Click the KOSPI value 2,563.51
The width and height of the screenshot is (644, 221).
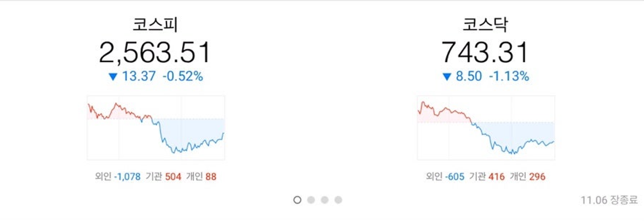(x=155, y=52)
